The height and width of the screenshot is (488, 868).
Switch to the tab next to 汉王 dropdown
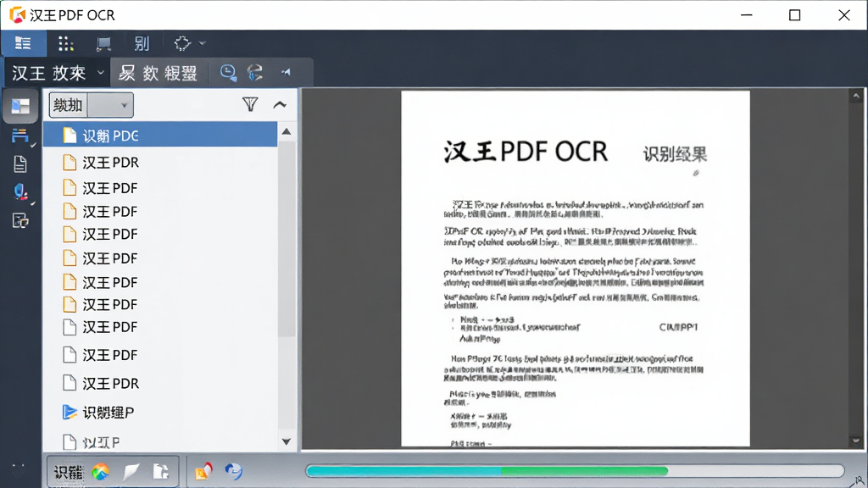tap(159, 73)
